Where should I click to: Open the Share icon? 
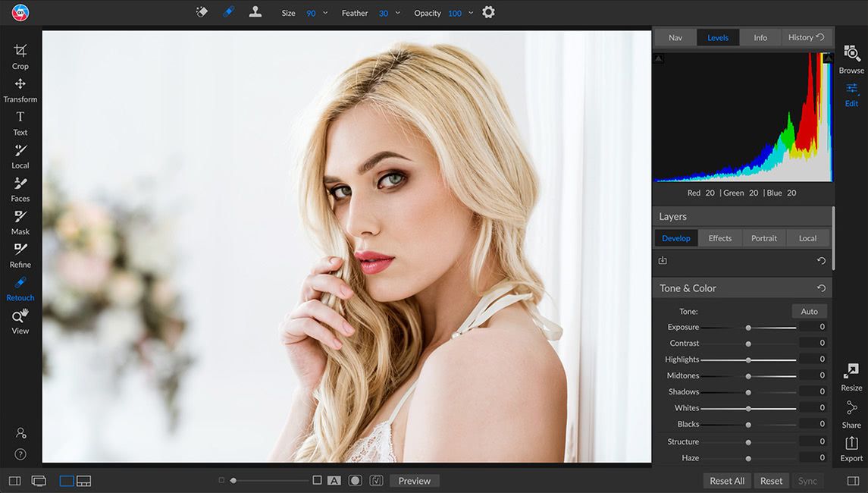[851, 414]
